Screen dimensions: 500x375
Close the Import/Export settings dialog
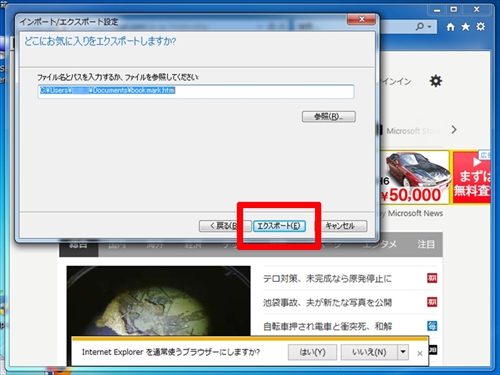click(362, 20)
